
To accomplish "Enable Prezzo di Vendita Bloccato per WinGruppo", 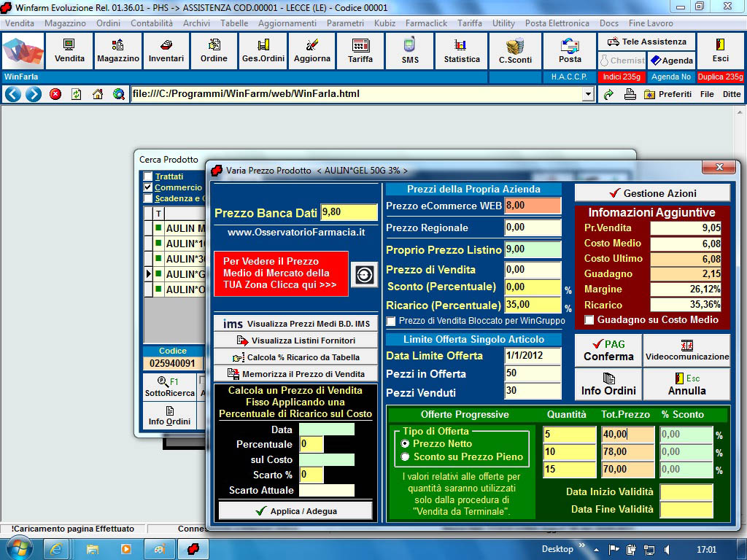I will [x=391, y=321].
